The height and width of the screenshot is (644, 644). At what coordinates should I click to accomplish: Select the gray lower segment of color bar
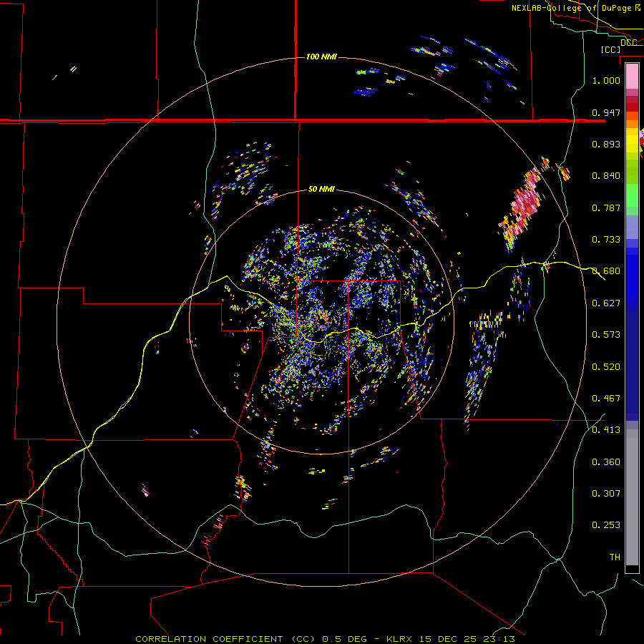[x=632, y=497]
